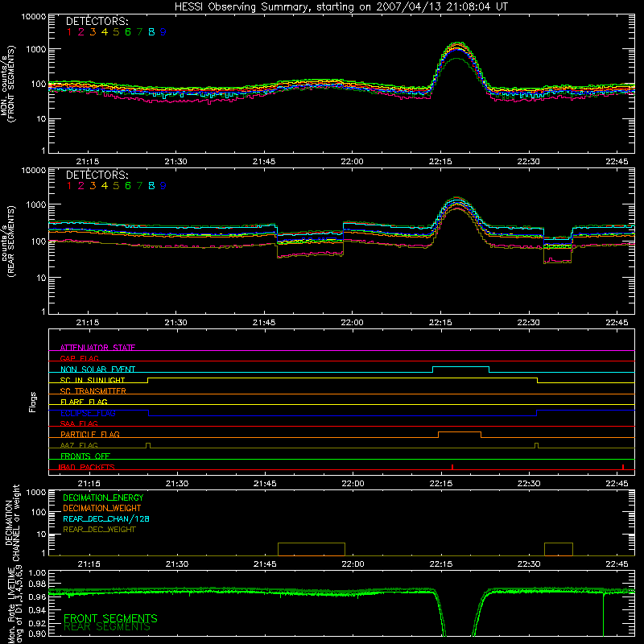Click 0.98 value on livetime axis

pyautogui.click(x=38, y=584)
